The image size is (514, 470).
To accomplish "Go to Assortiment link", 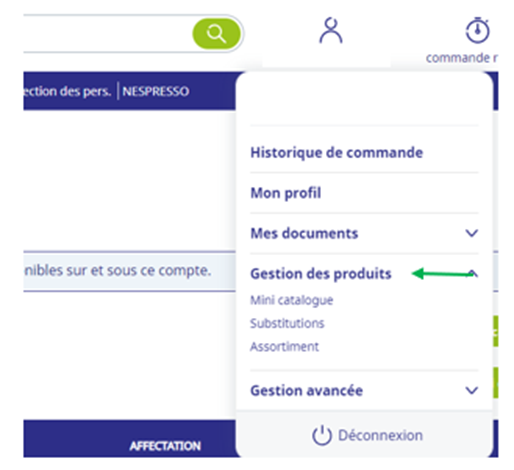I will 284,347.
